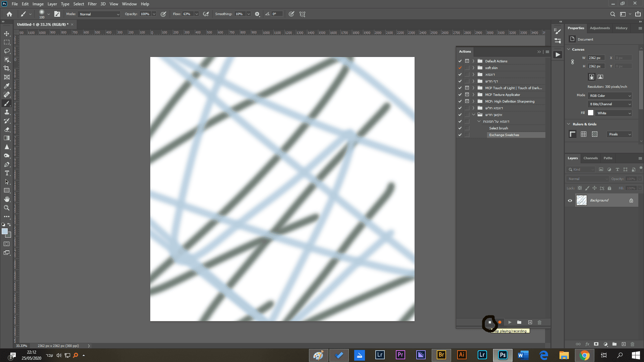This screenshot has height=362, width=644.
Task: Delete action using trash icon
Action: click(x=539, y=322)
